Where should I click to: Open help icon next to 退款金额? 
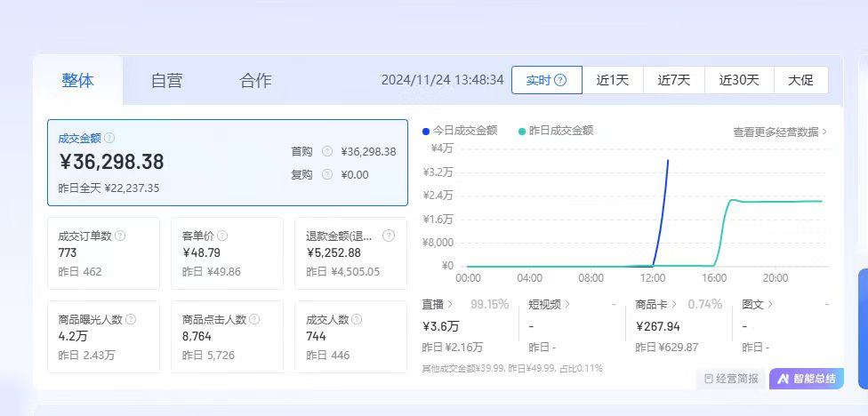(x=389, y=236)
